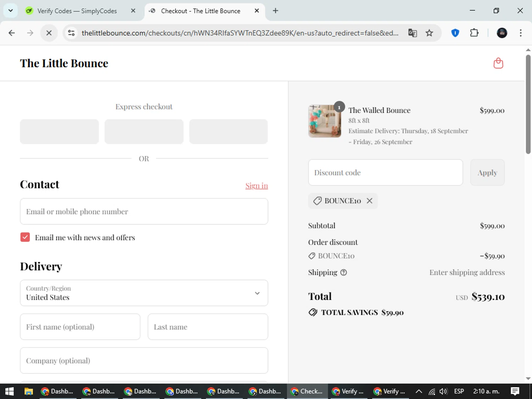Remove the BOUNCE10 discount tag

370,201
